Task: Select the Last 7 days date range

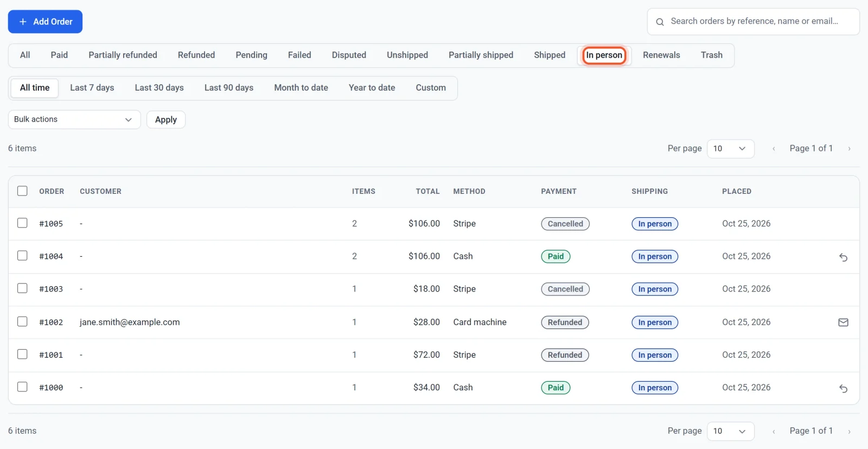Action: [x=92, y=88]
